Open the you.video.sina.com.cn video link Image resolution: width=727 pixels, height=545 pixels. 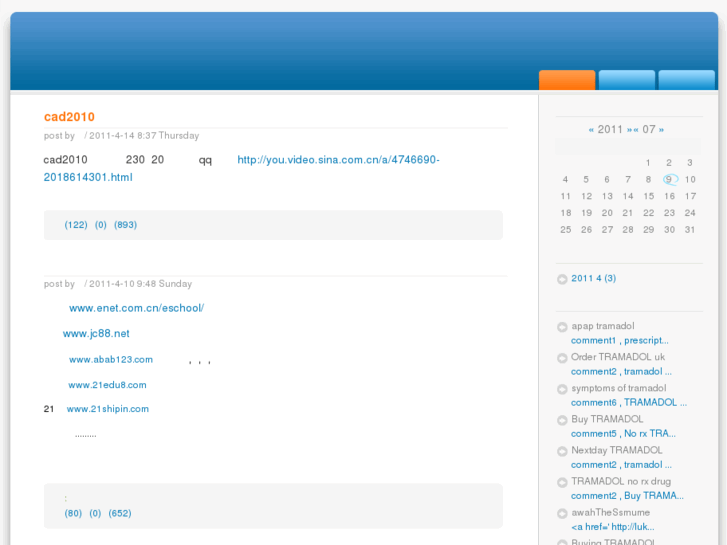pos(241,168)
